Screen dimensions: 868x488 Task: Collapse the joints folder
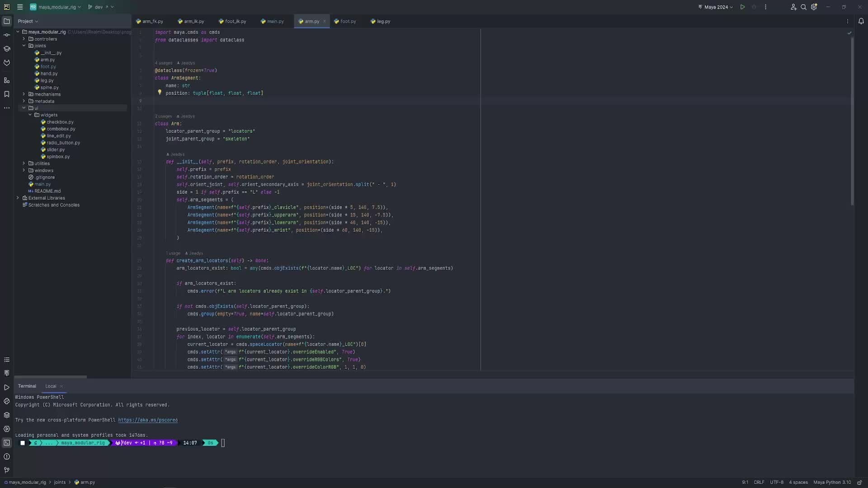(24, 46)
